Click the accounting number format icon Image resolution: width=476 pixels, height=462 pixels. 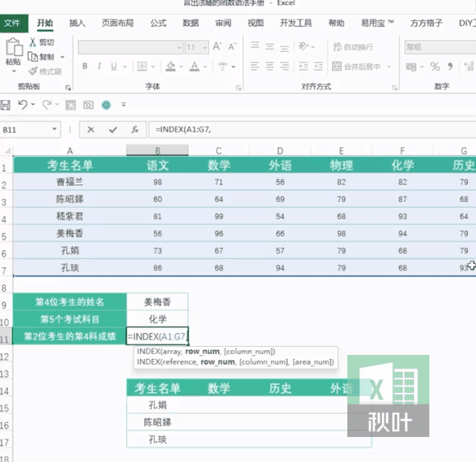click(x=412, y=67)
